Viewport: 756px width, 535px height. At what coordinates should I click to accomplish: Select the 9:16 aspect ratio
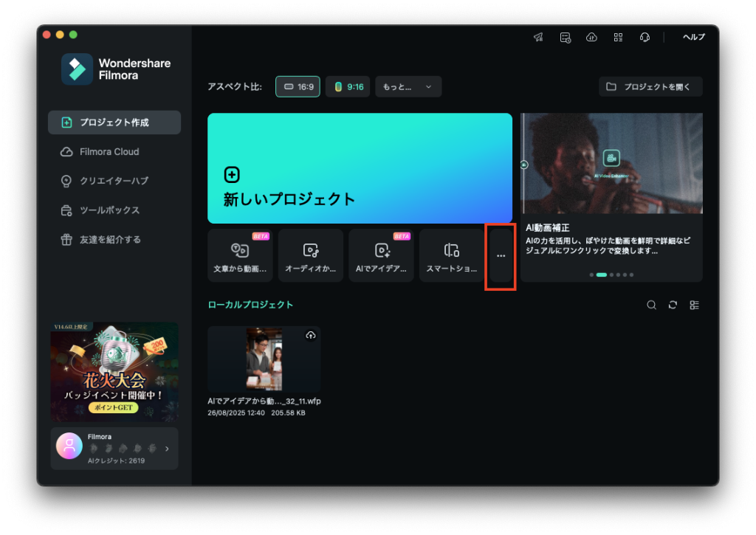348,86
